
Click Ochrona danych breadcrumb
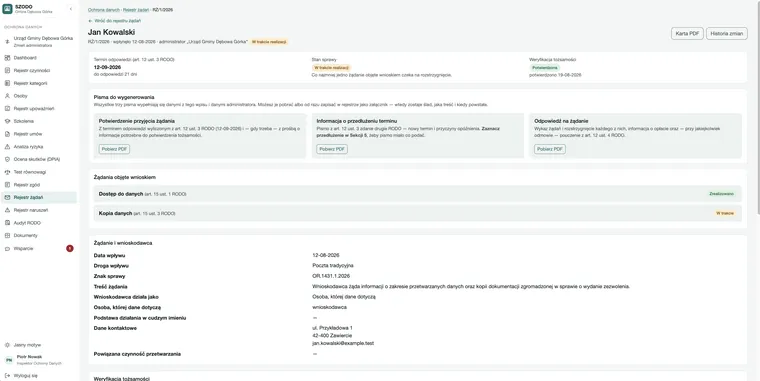pyautogui.click(x=103, y=10)
